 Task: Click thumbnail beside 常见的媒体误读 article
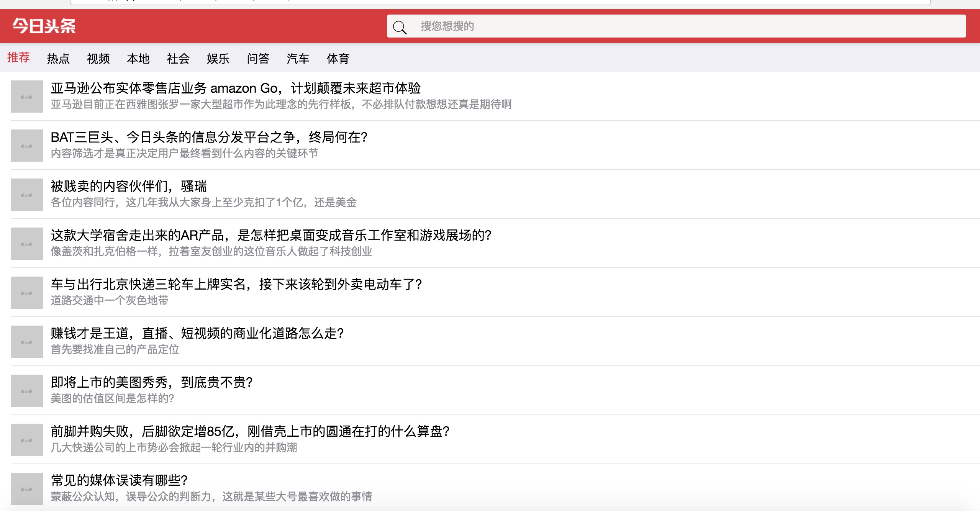[x=27, y=489]
